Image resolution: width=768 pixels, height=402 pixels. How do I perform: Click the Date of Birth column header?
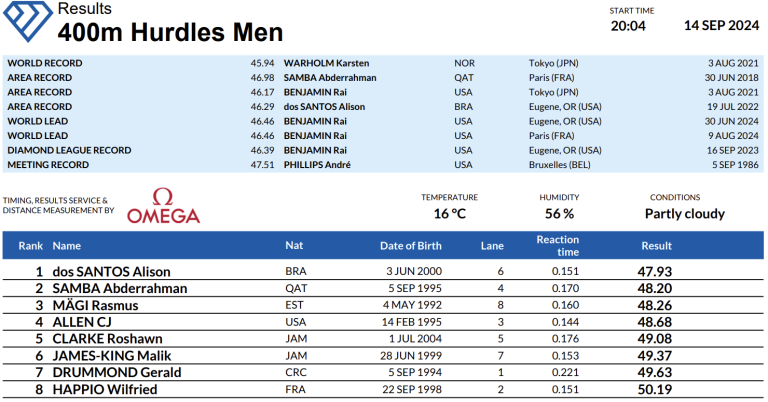coord(412,245)
